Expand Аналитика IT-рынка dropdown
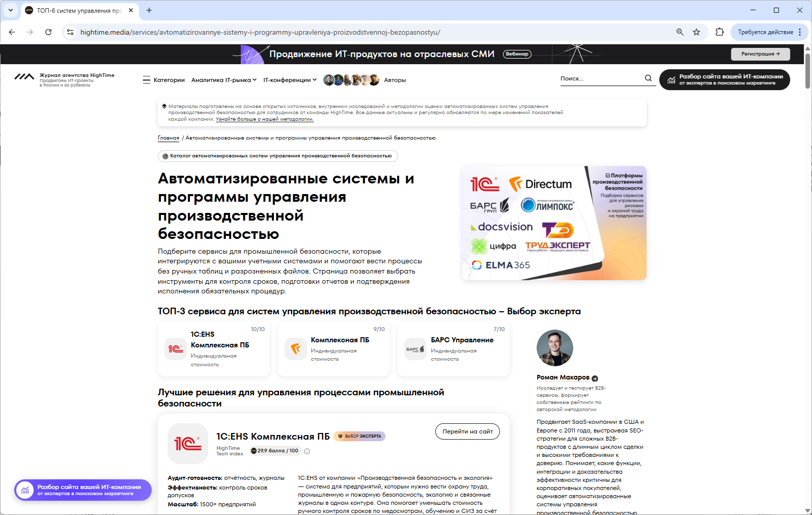Viewport: 812px width, 515px height. [x=224, y=80]
